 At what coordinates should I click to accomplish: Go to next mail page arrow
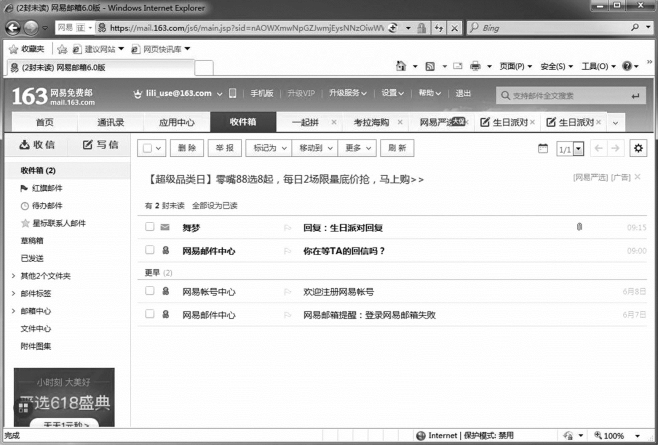click(x=615, y=148)
